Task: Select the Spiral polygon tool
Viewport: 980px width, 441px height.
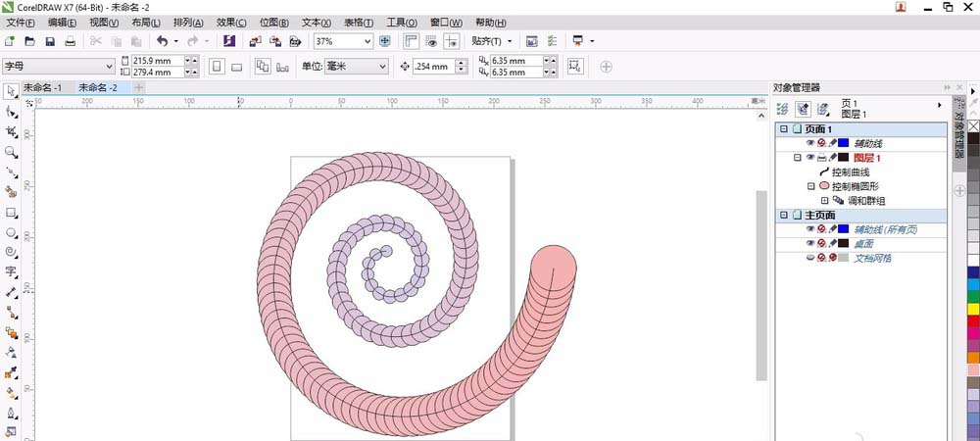Action: pos(11,252)
